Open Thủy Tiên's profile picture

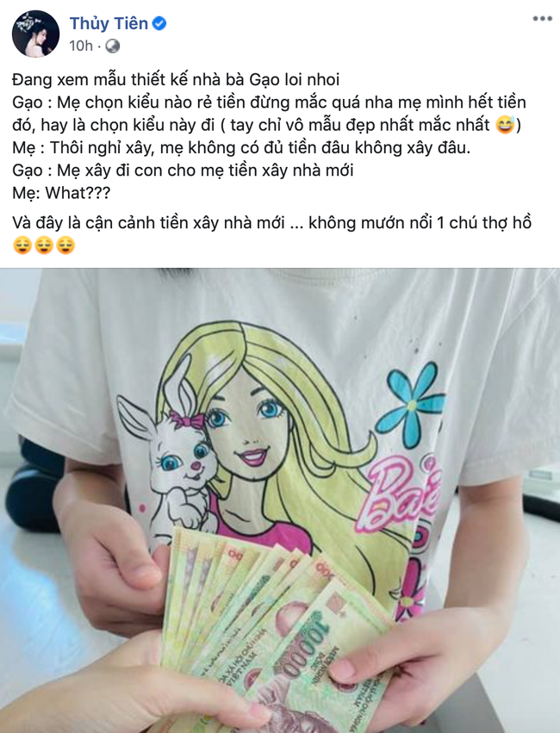coord(35,34)
